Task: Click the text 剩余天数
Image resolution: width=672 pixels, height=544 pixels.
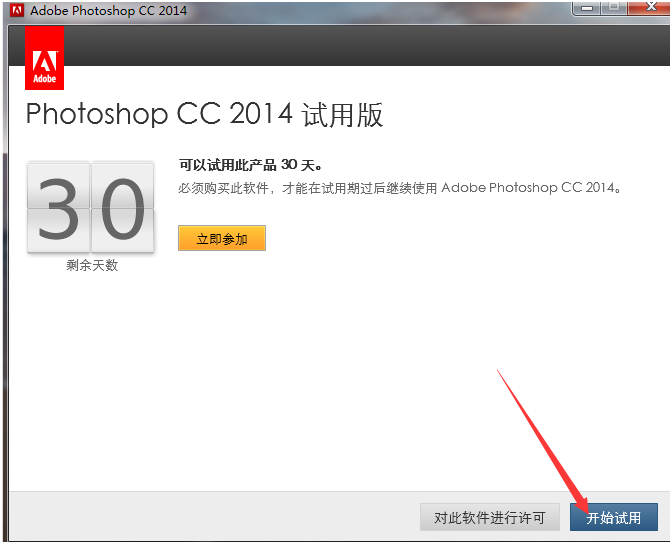Action: pos(92,265)
